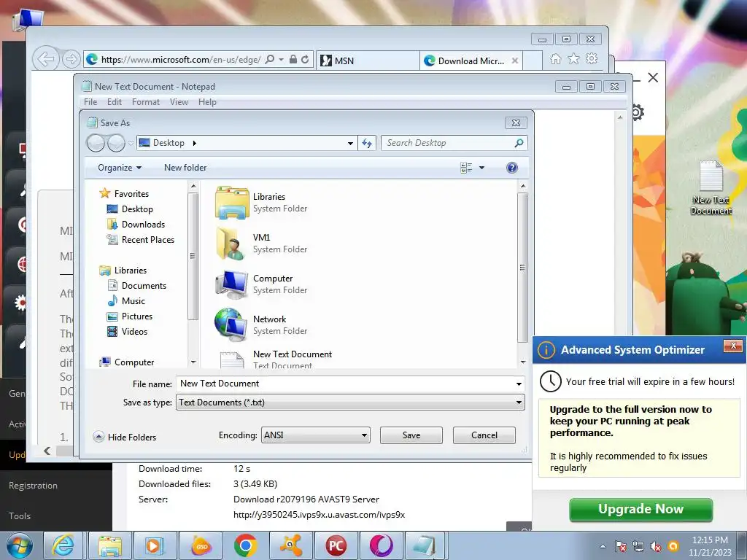Click the Internet Explorer Favorites star icon
This screenshot has height=560, width=747.
coord(573,58)
